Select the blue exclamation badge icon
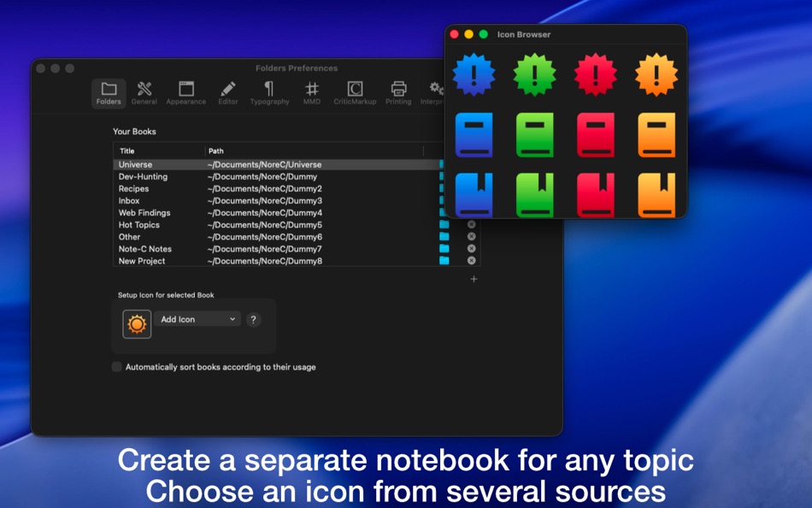The image size is (812, 508). 473,74
